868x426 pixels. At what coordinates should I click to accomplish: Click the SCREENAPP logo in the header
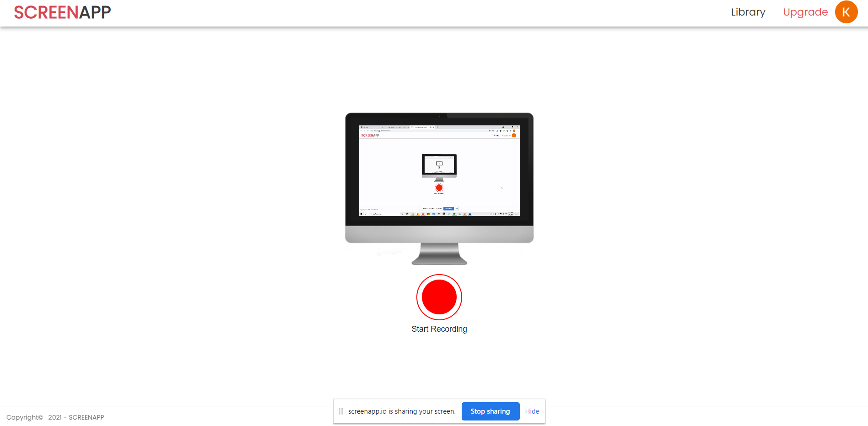pyautogui.click(x=62, y=12)
